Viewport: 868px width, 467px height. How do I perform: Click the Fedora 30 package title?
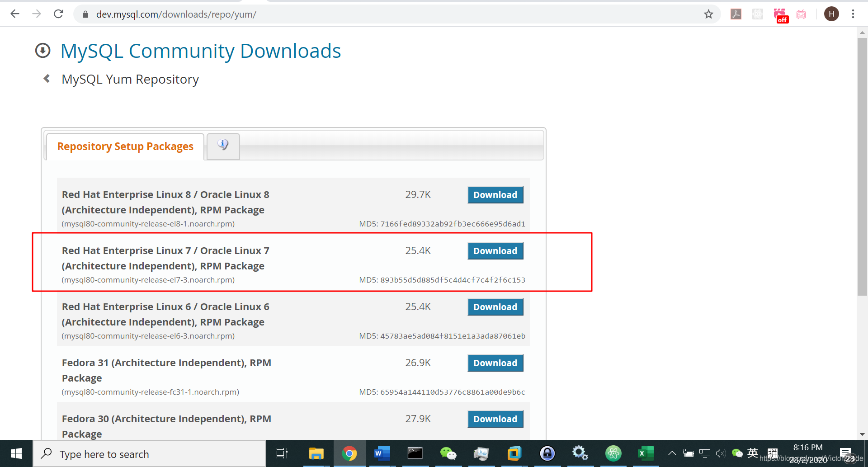166,426
